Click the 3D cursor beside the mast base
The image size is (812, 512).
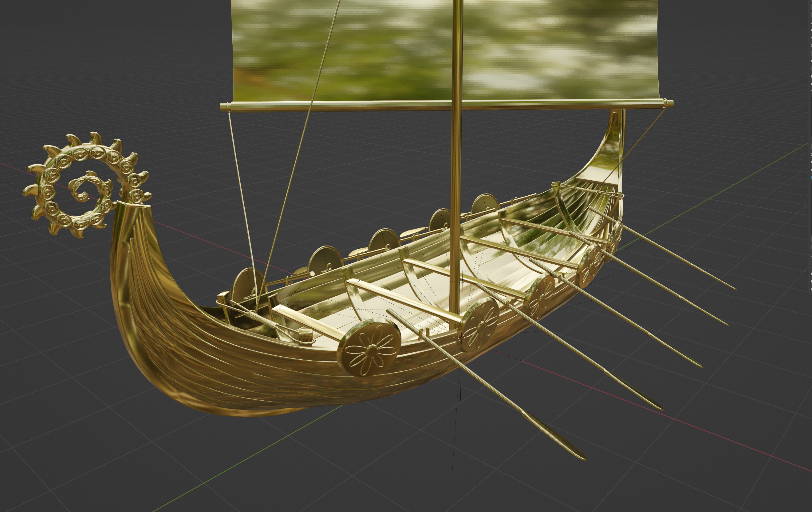462,338
